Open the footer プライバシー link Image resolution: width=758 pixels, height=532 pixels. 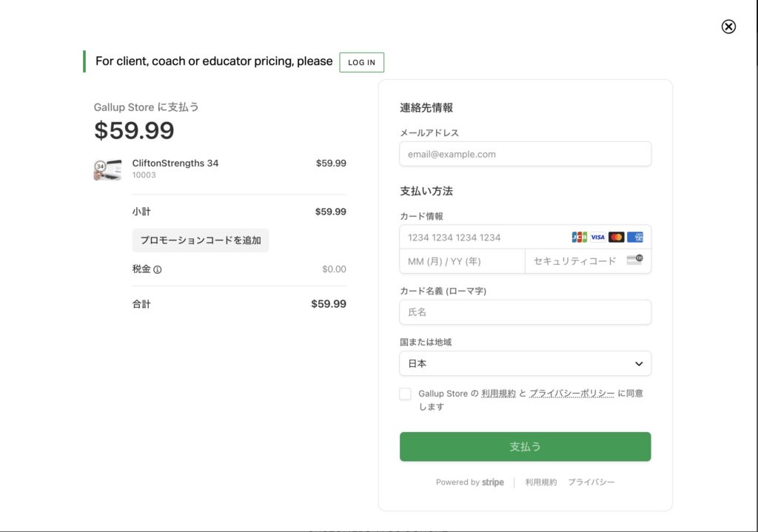(x=591, y=482)
